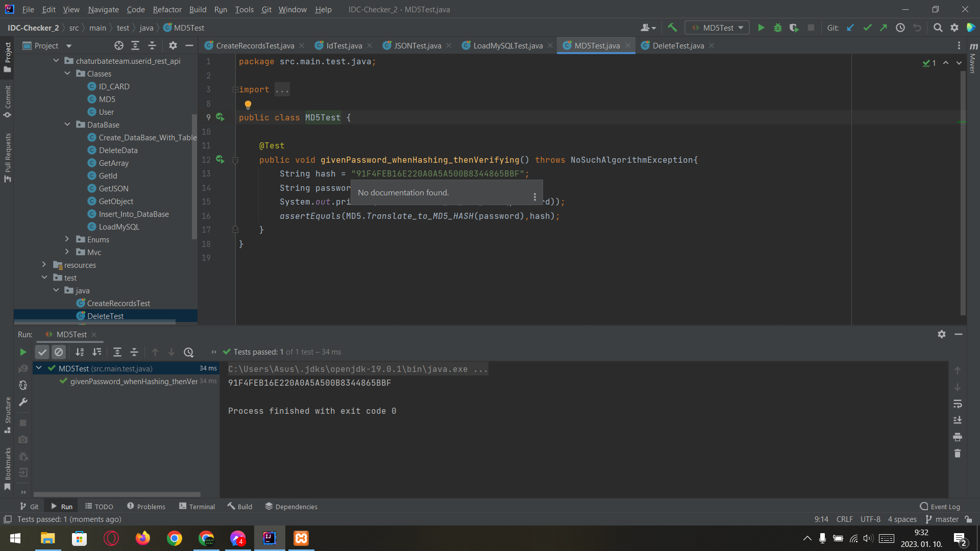
Task: Toggle the Show Passed tests filter
Action: 42,352
